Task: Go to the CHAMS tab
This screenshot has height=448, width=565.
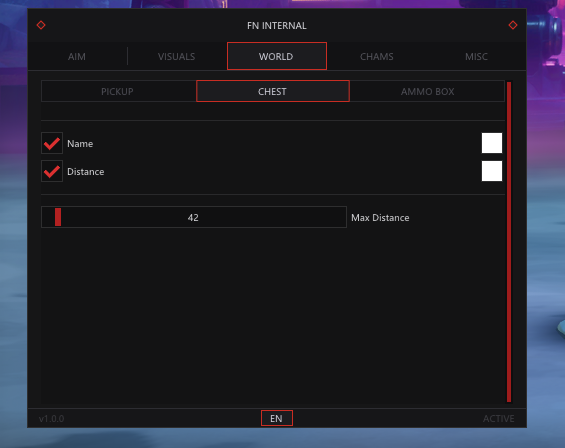Action: (377, 57)
